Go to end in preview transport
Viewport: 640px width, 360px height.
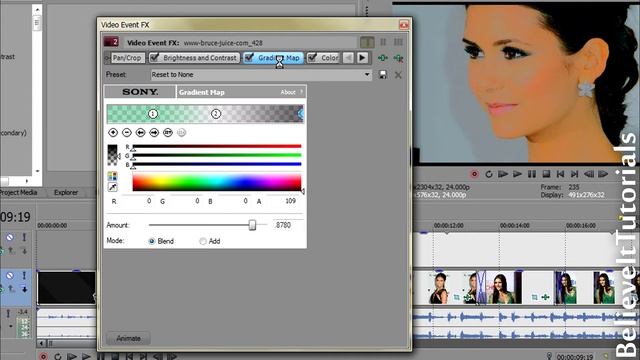click(574, 174)
